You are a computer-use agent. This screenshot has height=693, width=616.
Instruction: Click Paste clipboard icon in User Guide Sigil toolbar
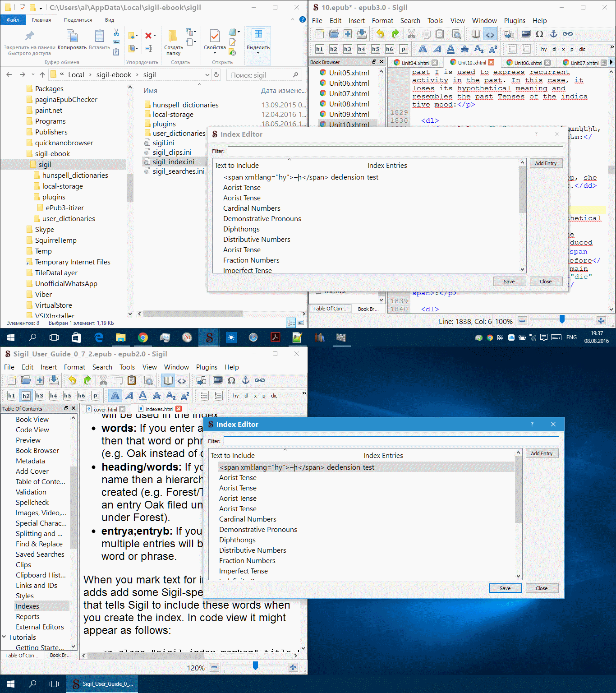point(132,380)
